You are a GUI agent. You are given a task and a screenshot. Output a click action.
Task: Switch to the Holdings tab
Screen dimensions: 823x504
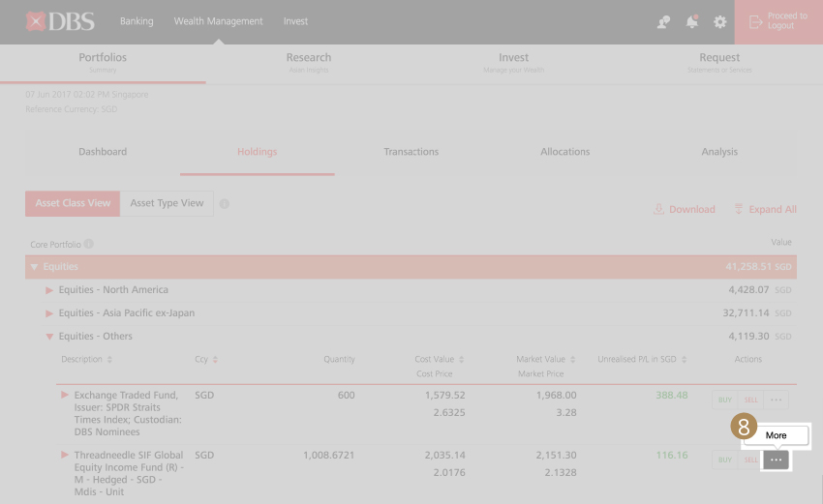[258, 152]
